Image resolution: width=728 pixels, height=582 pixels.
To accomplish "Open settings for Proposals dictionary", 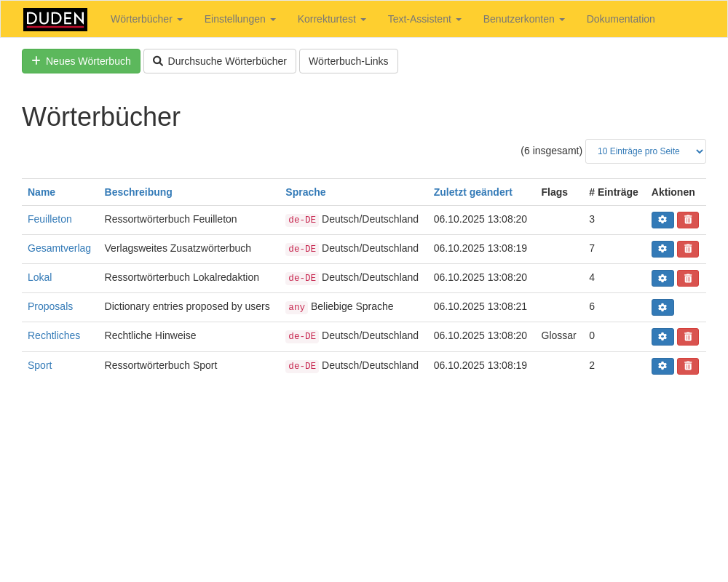I will [x=662, y=307].
